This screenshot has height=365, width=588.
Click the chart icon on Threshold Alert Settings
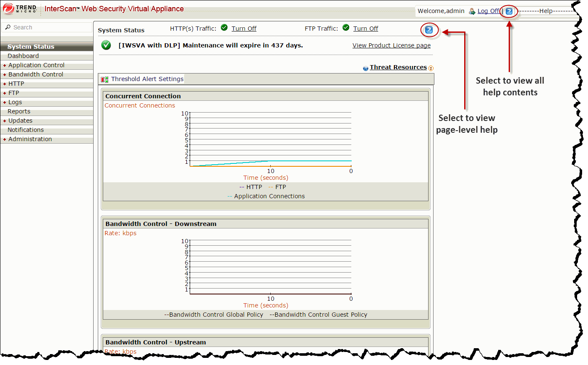click(x=105, y=79)
